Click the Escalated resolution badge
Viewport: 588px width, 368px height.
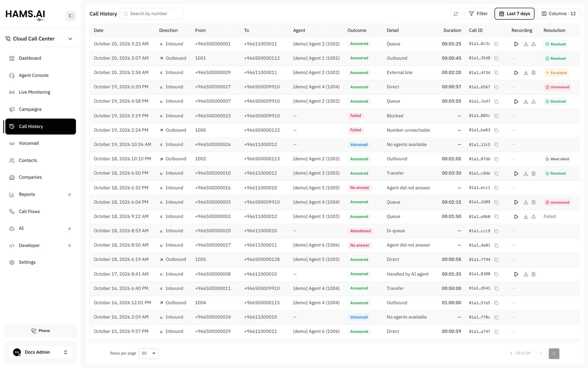pyautogui.click(x=556, y=73)
